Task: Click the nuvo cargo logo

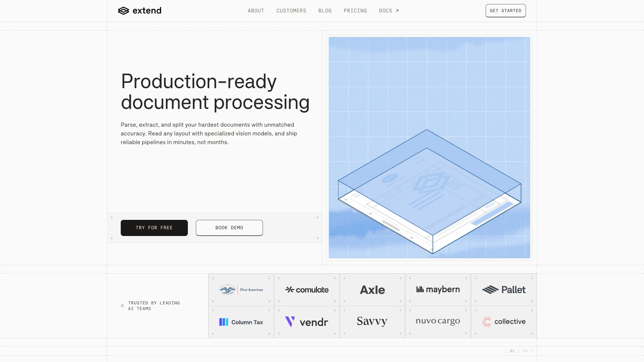Action: click(x=438, y=321)
